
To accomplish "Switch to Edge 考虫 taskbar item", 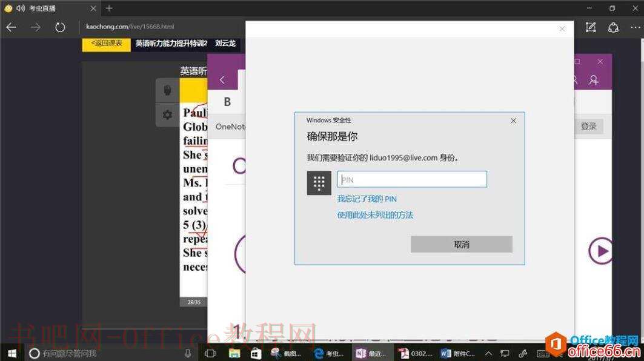I will (x=329, y=353).
